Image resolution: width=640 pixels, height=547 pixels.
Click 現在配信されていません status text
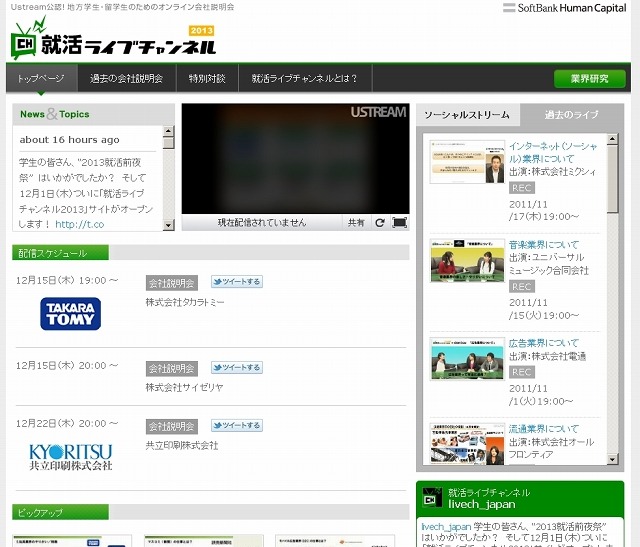coord(262,223)
